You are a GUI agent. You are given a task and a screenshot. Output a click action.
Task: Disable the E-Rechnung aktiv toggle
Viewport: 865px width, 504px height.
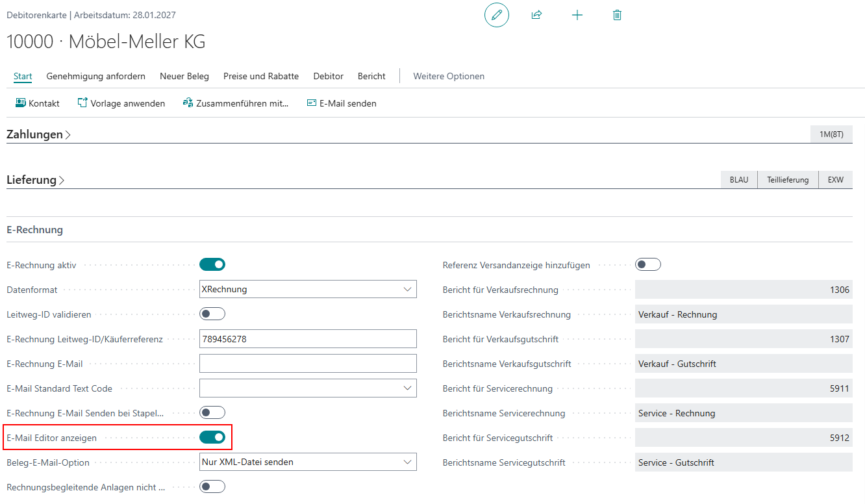[x=212, y=264]
